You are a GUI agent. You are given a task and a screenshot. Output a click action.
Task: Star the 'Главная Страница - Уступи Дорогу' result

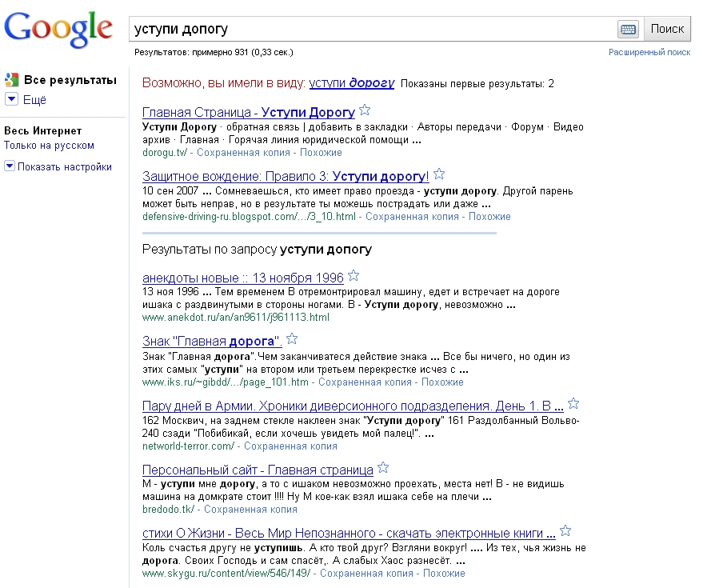pos(365,110)
